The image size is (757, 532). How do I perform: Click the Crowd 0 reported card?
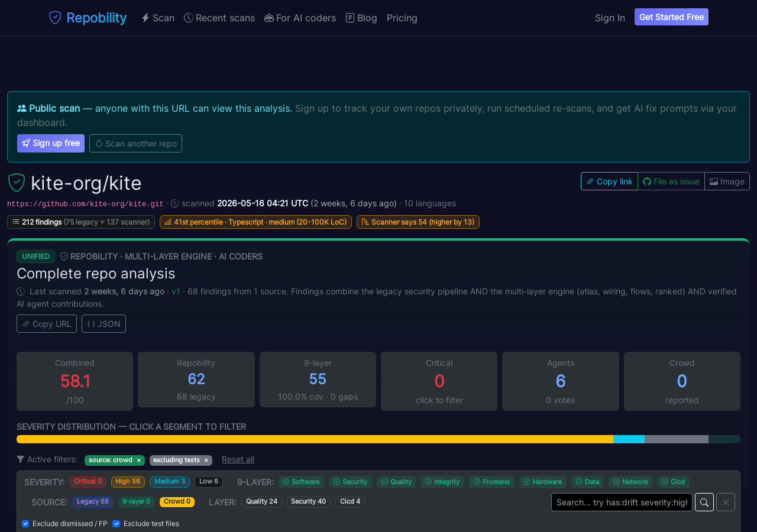click(x=682, y=381)
